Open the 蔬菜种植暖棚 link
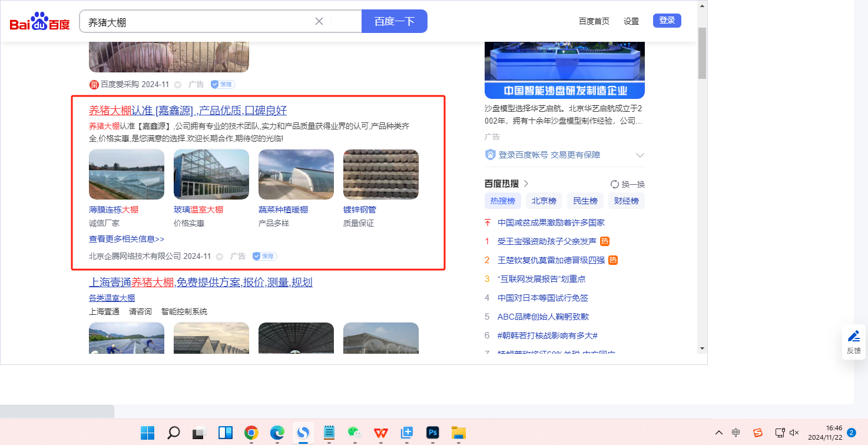 (x=283, y=210)
